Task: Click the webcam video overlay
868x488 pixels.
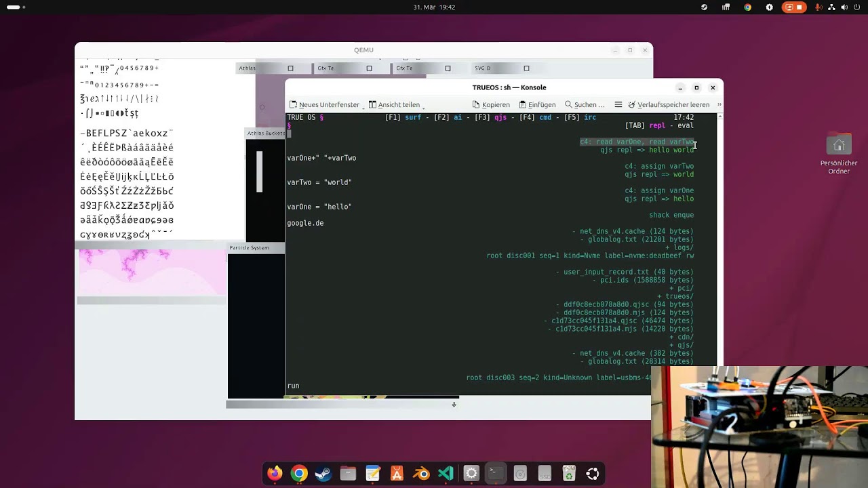Action: pos(759,427)
